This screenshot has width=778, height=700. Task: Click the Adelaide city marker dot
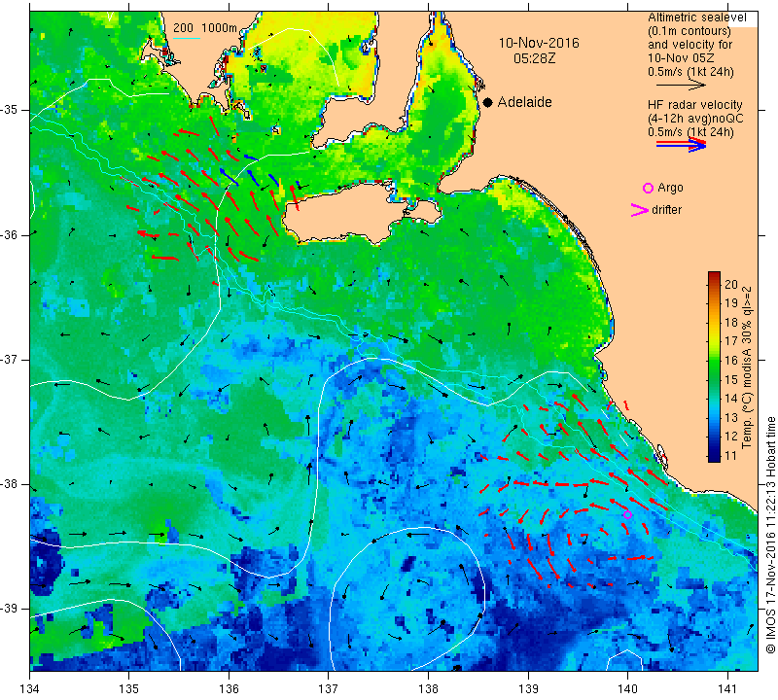488,102
